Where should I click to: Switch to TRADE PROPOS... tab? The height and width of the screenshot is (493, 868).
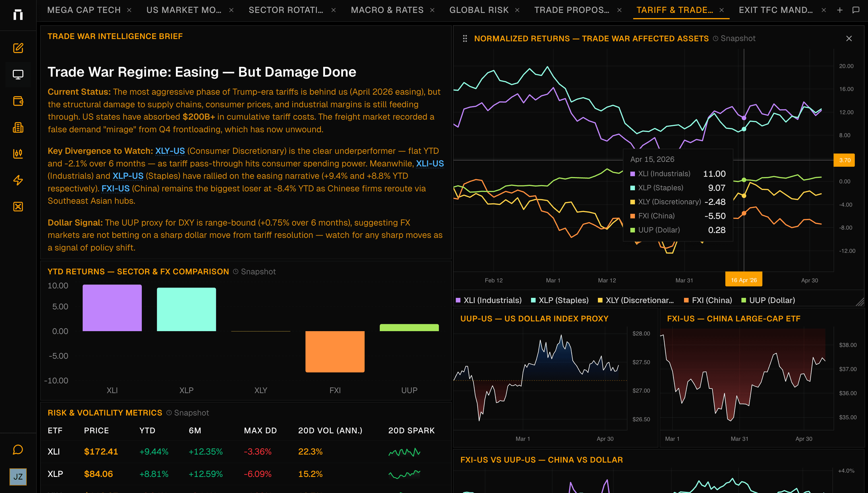572,10
